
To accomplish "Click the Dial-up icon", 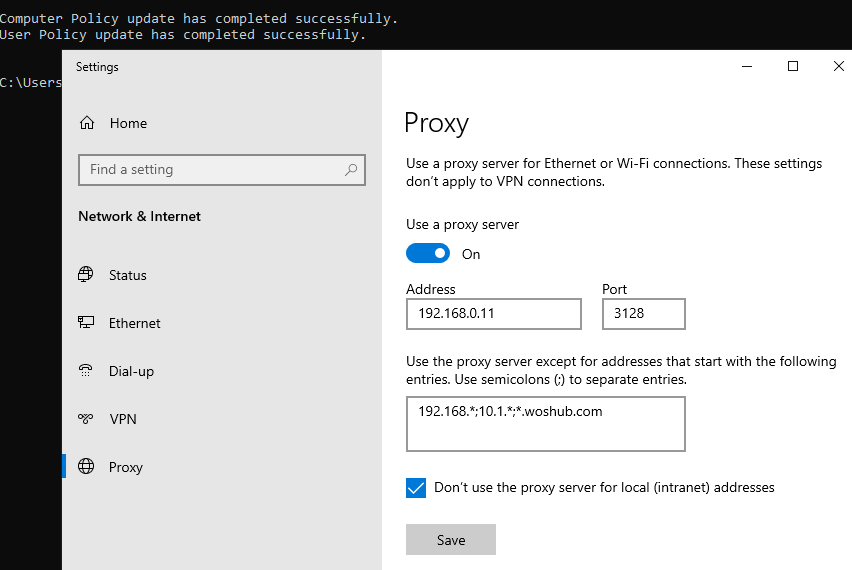I will [x=87, y=371].
